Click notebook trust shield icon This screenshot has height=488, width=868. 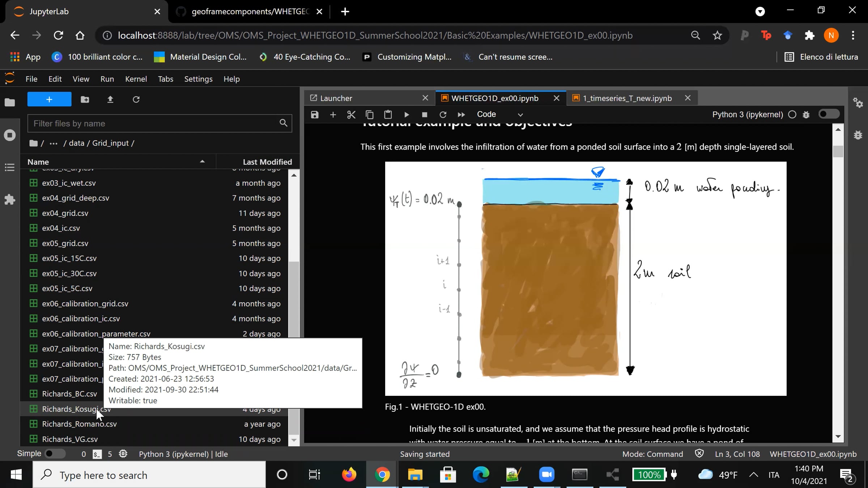pos(699,454)
